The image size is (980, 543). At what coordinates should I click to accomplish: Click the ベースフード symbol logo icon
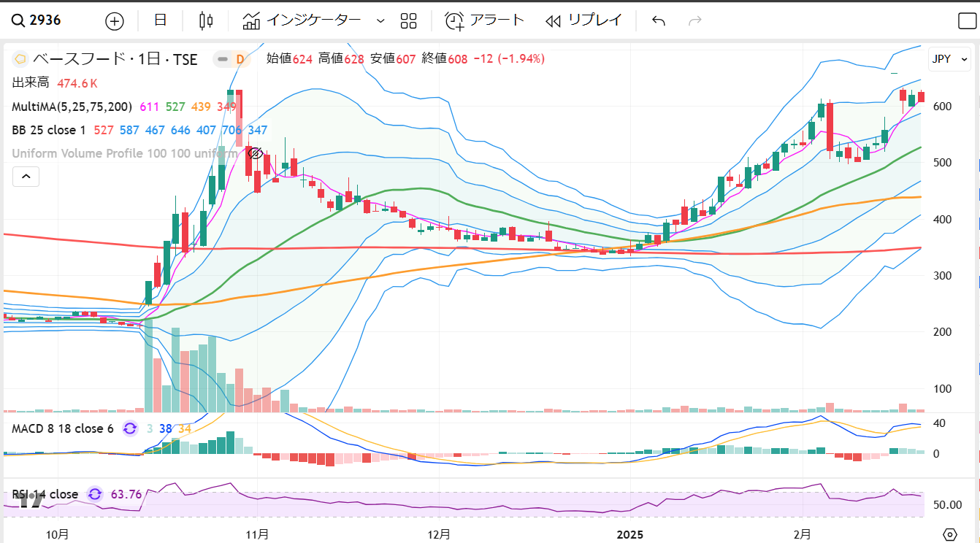pos(20,59)
